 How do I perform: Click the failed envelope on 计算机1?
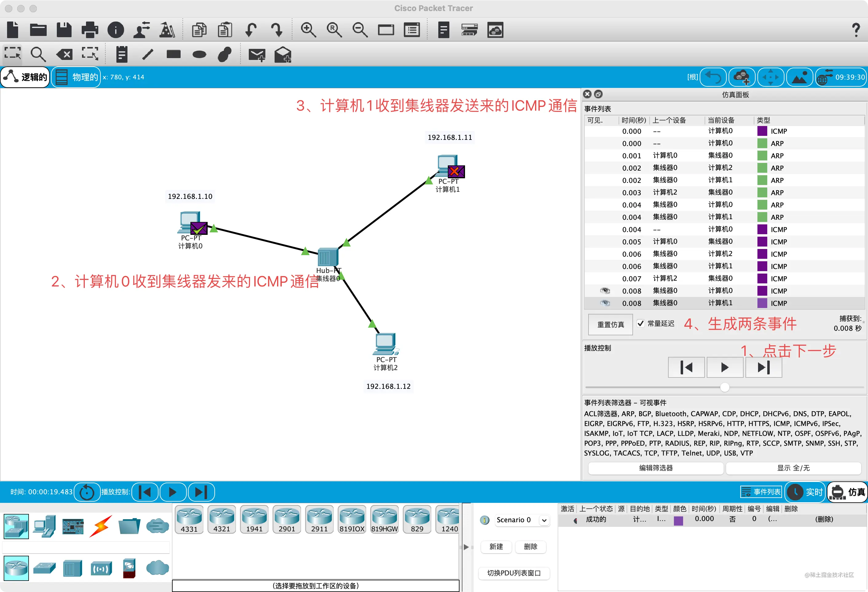tap(456, 172)
